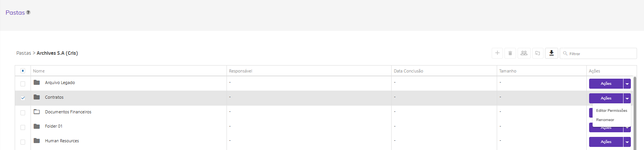Screen dimensions: 644x150
Task: Select Editar Permissões from the menu
Action: pos(612,111)
